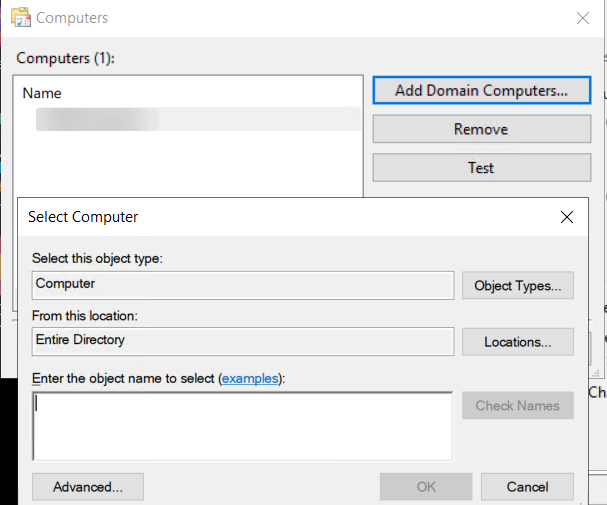Confirm with the OK button
Screen dimensions: 607x505
(426, 487)
